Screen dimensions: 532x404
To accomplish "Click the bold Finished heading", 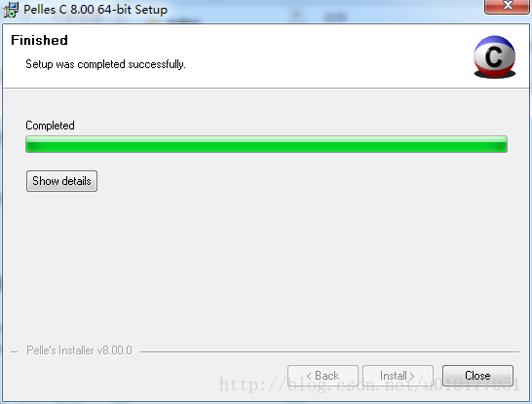I will [x=39, y=40].
